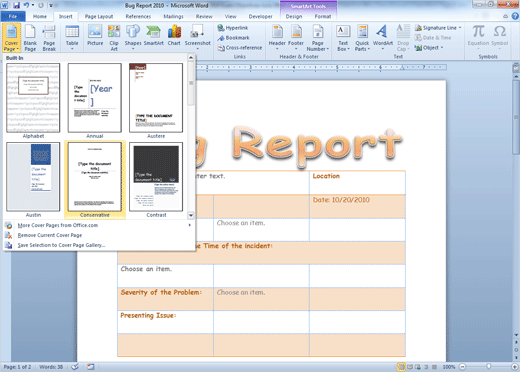Open the Page Number menu

(x=317, y=38)
